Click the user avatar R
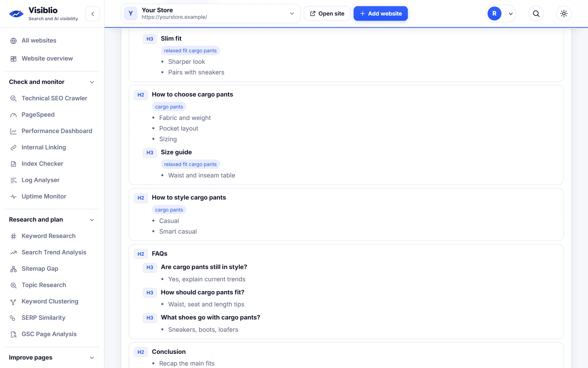Viewport: 588px width, 368px height. 494,14
